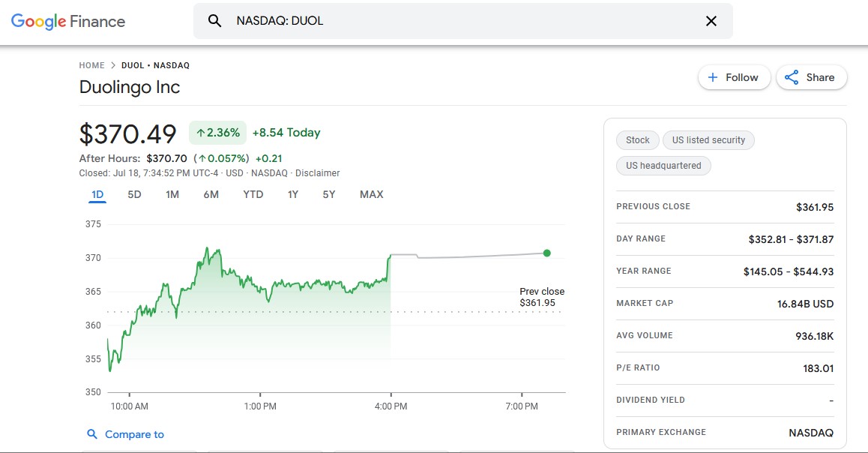
Task: Select the 1D chart range tab
Action: click(x=97, y=194)
